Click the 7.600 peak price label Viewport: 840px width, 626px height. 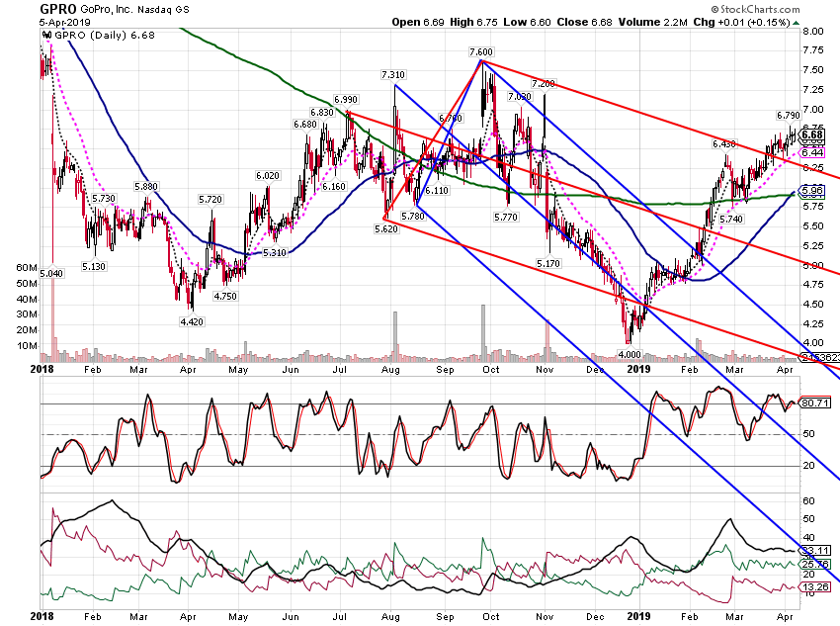pyautogui.click(x=481, y=52)
